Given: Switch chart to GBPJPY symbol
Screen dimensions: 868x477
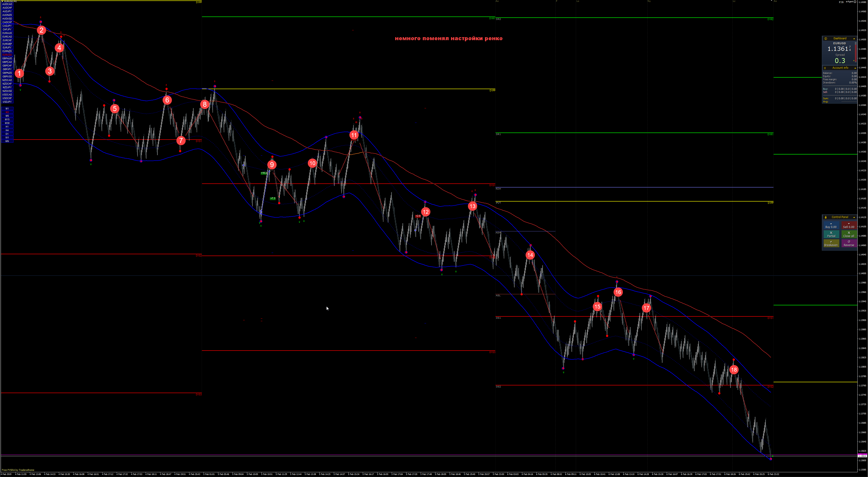Looking at the screenshot, I should [x=7, y=69].
